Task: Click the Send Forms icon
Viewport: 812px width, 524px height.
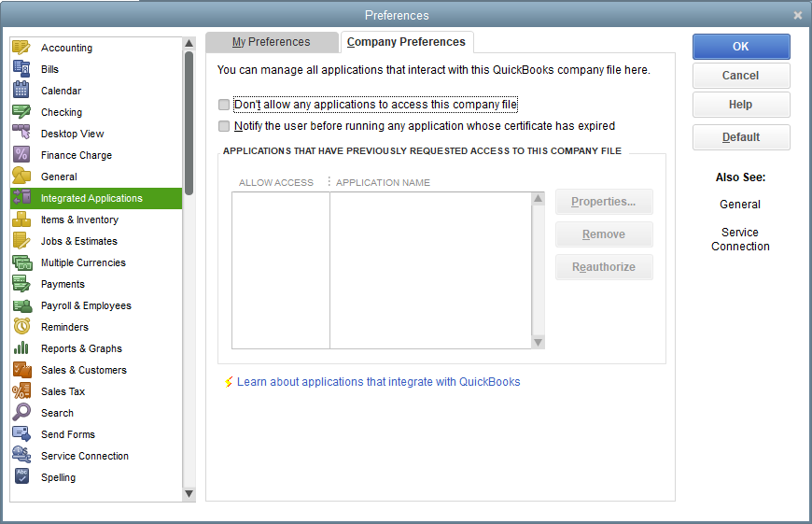Action: click(x=21, y=434)
